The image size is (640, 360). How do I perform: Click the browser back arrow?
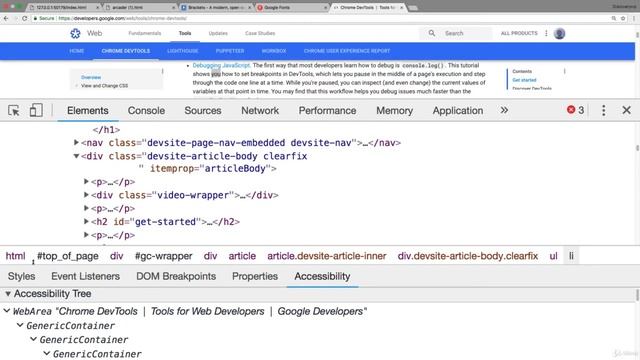(x=6, y=18)
